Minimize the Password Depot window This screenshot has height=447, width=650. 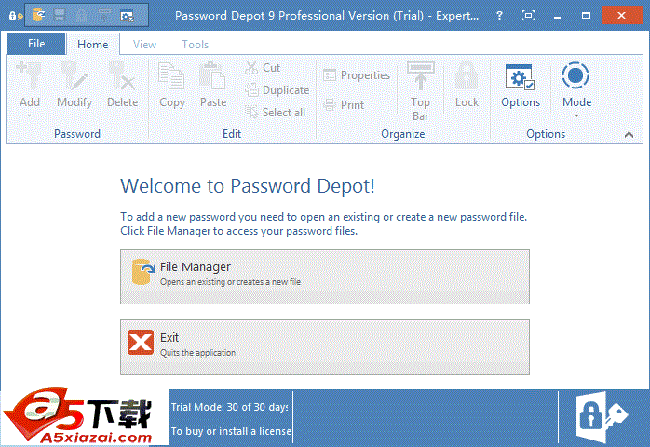558,16
